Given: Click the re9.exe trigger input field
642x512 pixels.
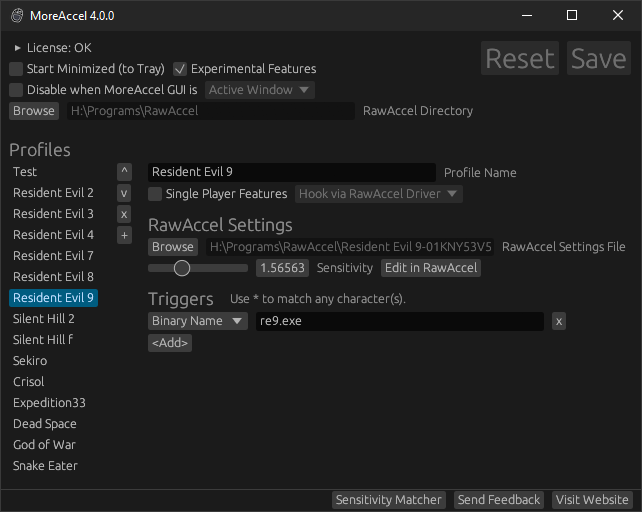Looking at the screenshot, I should [x=400, y=321].
